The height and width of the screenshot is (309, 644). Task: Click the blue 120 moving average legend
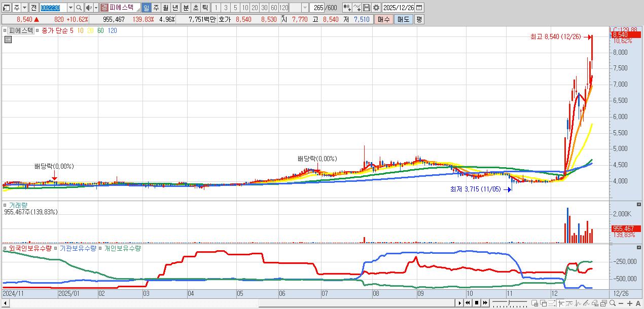click(x=113, y=30)
